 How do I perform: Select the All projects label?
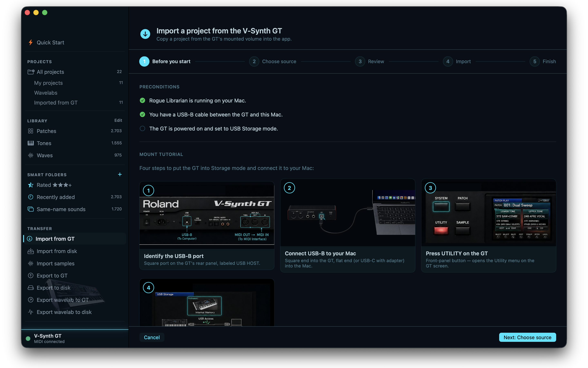pyautogui.click(x=50, y=72)
